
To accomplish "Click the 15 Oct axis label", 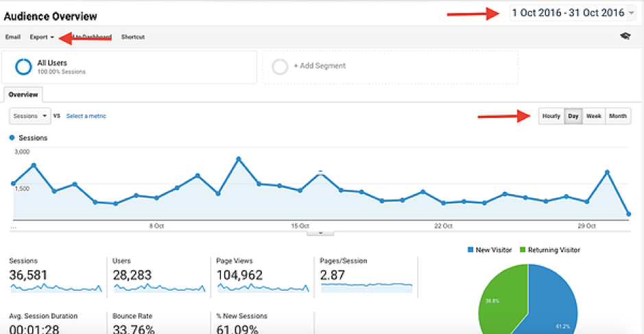I will coord(300,226).
